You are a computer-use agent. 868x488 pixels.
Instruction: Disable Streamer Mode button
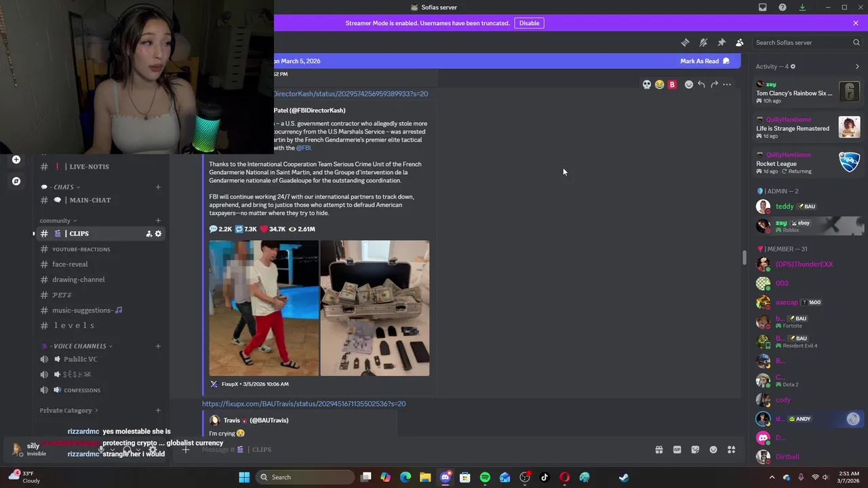529,23
